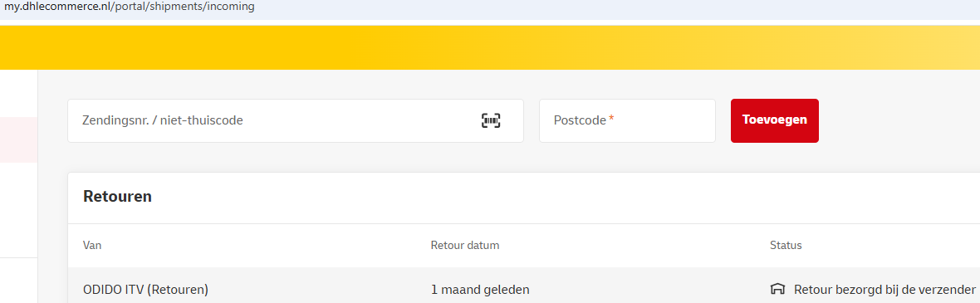980x303 pixels.
Task: Select the pink highlighted sidebar menu item
Action: (19, 139)
